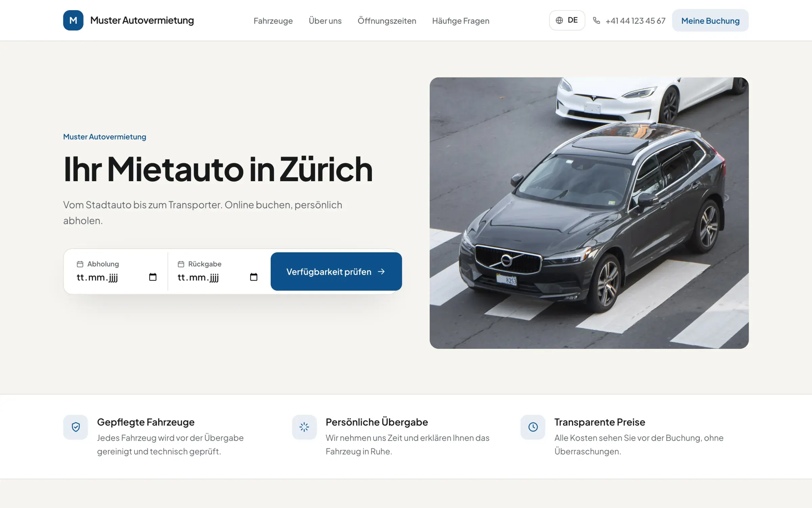Screen dimensions: 812x508
Task: Select Öffnungszeiten in the navigation
Action: (387, 21)
